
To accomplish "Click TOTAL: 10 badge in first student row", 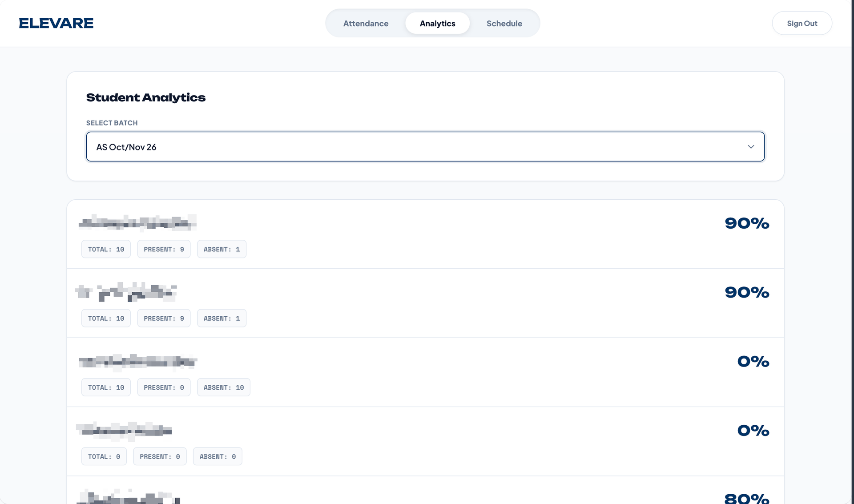I will 106,249.
